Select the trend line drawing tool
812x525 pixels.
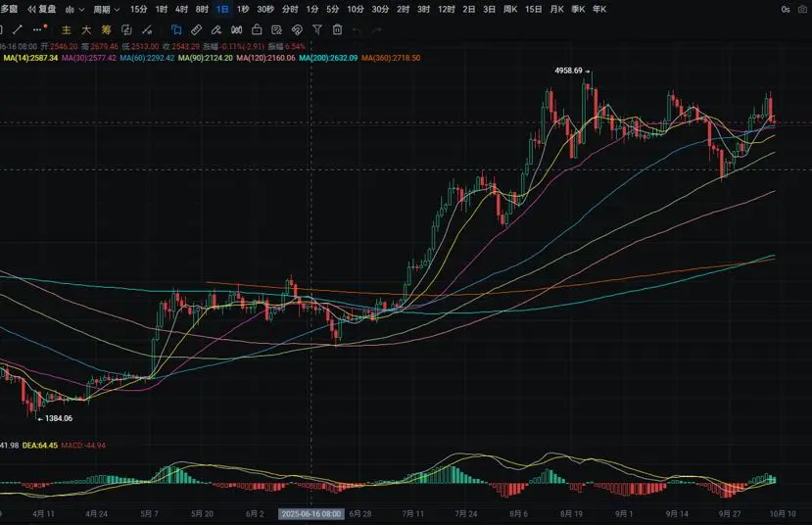click(18, 29)
